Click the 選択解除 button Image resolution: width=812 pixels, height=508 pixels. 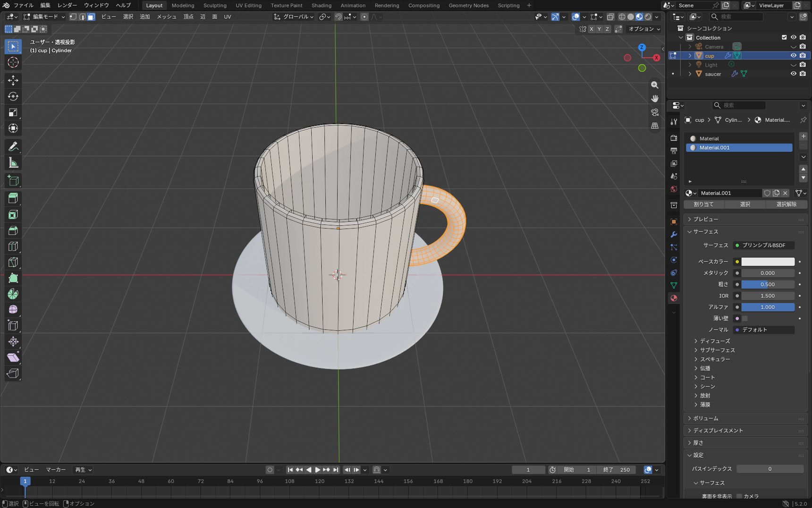787,204
